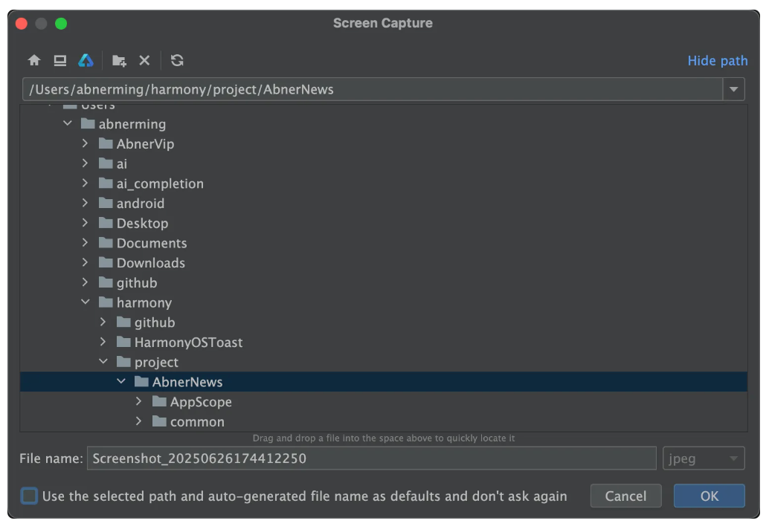This screenshot has height=532, width=769.
Task: Collapse the harmony folder chevron
Action: coord(86,302)
